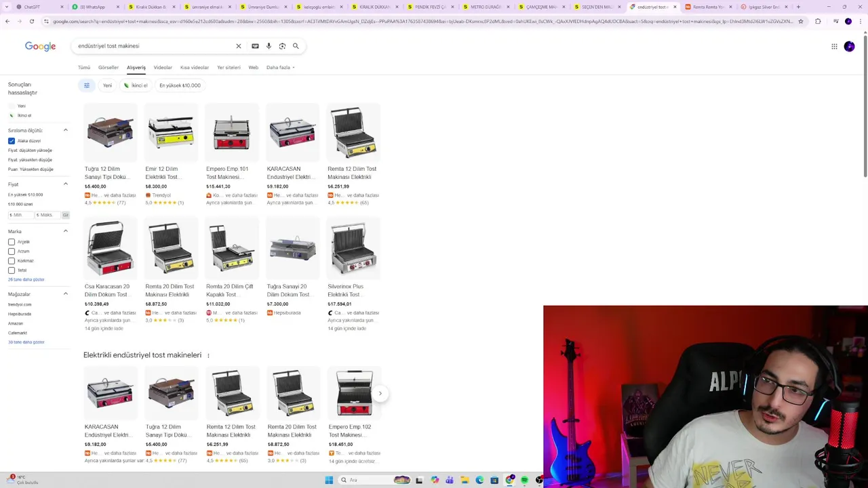
Task: Click the Min price input field
Action: (20, 215)
